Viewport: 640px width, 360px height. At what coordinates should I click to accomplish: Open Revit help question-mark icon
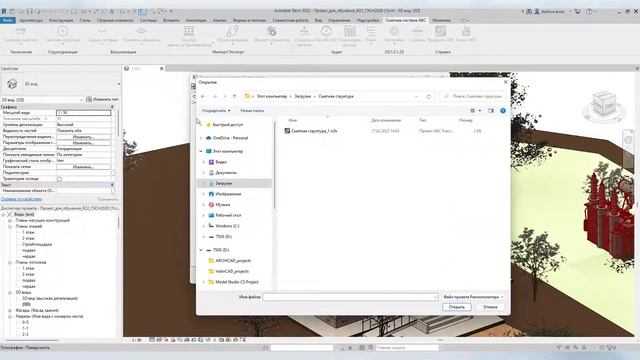click(x=589, y=11)
